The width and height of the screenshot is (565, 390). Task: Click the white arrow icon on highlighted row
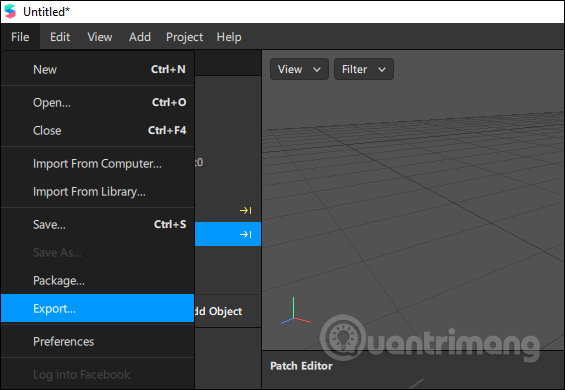point(245,234)
